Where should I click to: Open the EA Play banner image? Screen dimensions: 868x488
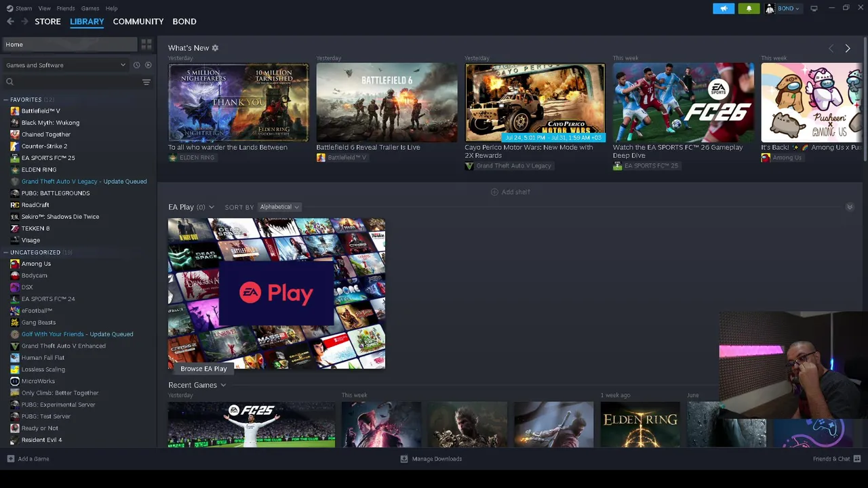point(277,293)
